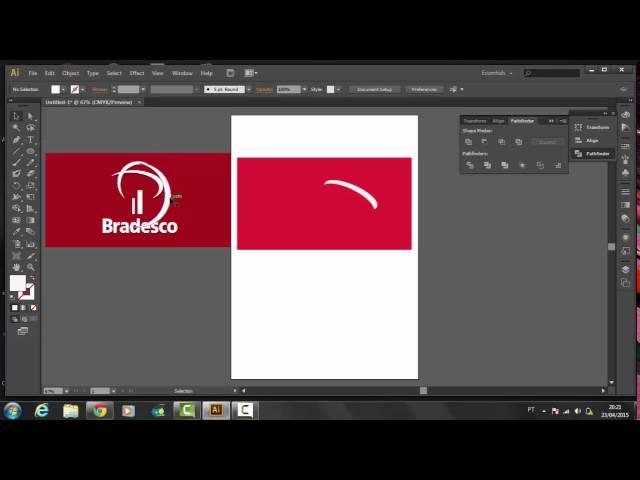Select the Zoom tool in toolbox

click(x=30, y=267)
